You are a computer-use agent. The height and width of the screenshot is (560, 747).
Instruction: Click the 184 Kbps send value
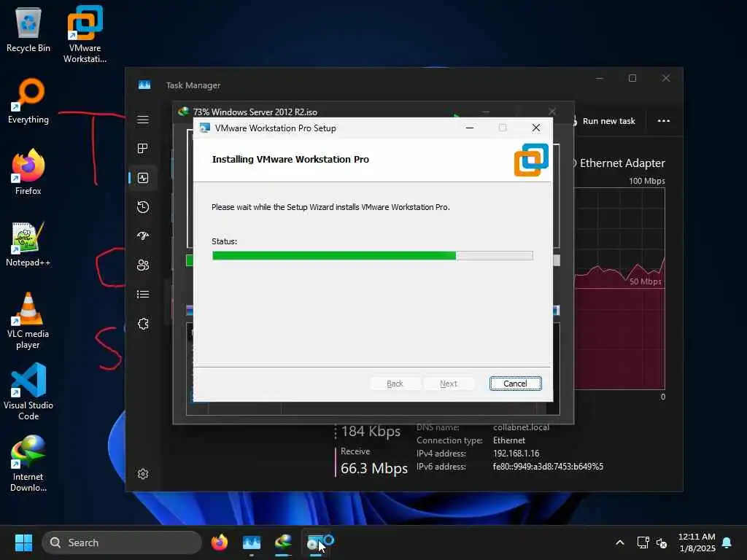coord(371,432)
